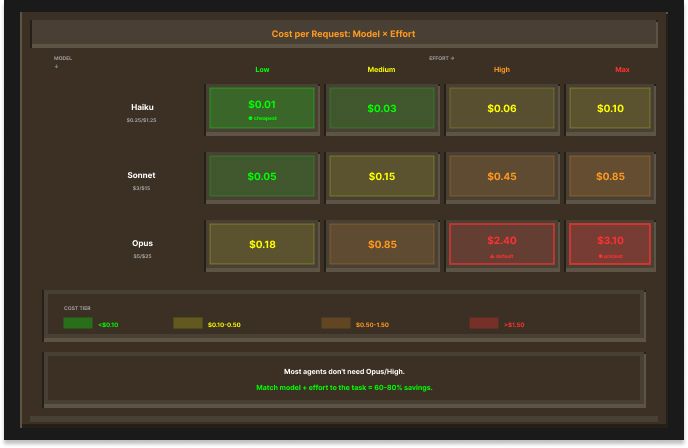688x448 pixels.
Task: Select the Sonnet model row label
Action: click(141, 175)
